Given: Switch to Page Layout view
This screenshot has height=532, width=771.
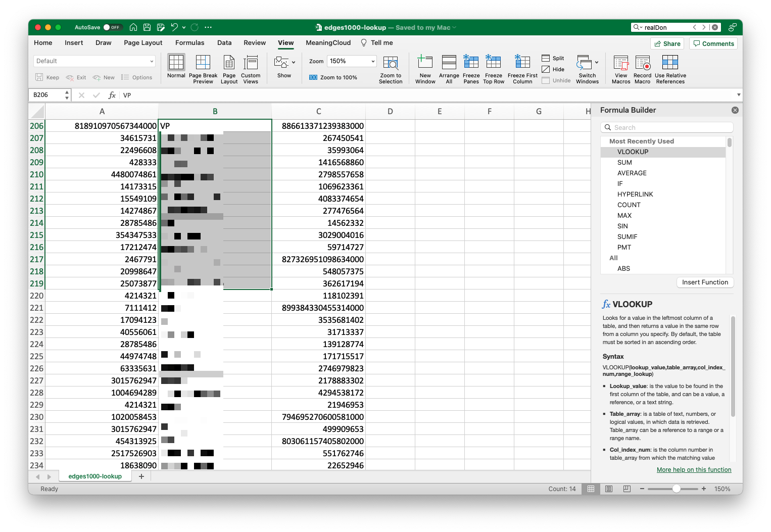Looking at the screenshot, I should (x=229, y=69).
